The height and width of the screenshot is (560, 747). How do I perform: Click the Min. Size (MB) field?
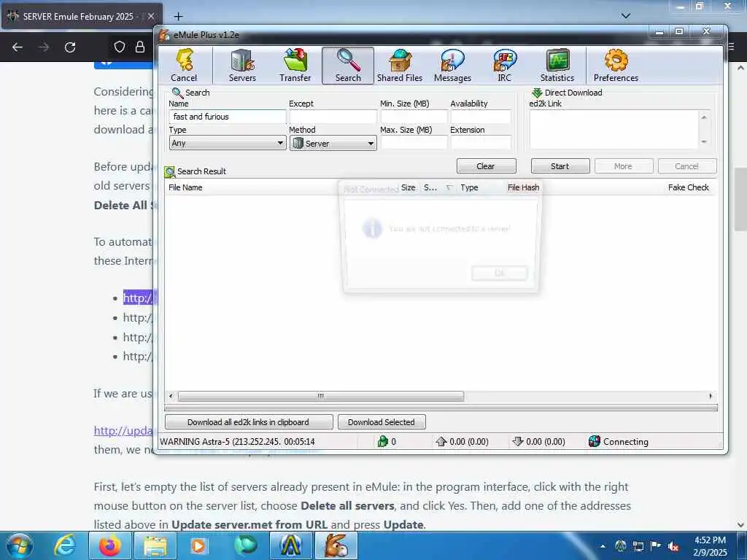coord(414,117)
